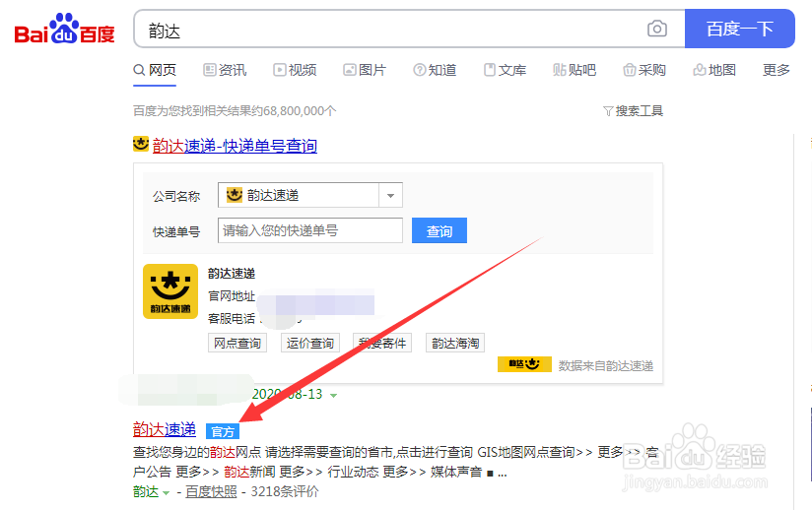Open the 视频 tab
Viewport: 812px width, 510px height.
[295, 70]
